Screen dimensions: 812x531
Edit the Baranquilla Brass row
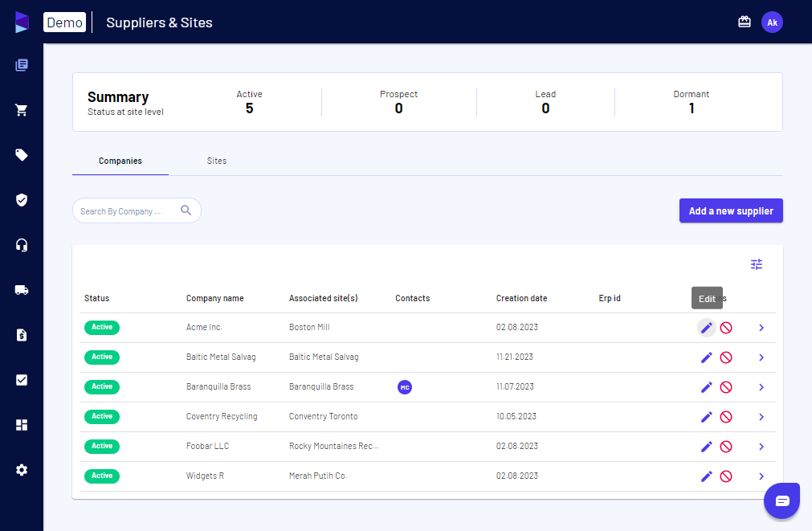coord(706,387)
